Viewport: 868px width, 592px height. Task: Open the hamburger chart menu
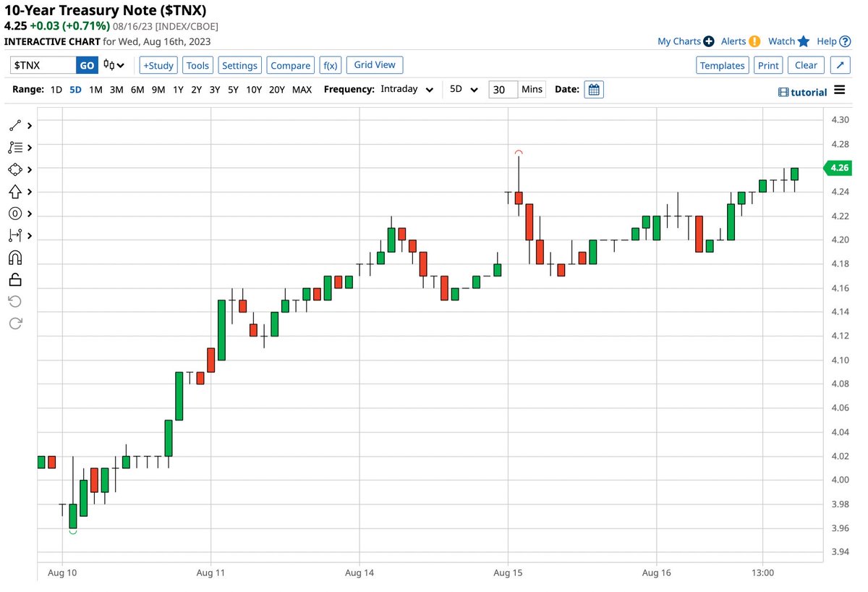[x=839, y=90]
